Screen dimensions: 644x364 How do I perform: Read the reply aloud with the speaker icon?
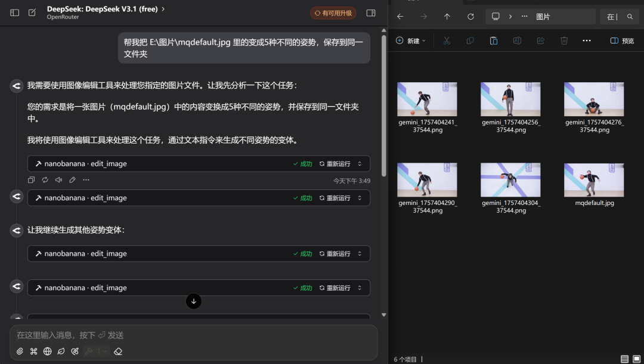(x=58, y=180)
